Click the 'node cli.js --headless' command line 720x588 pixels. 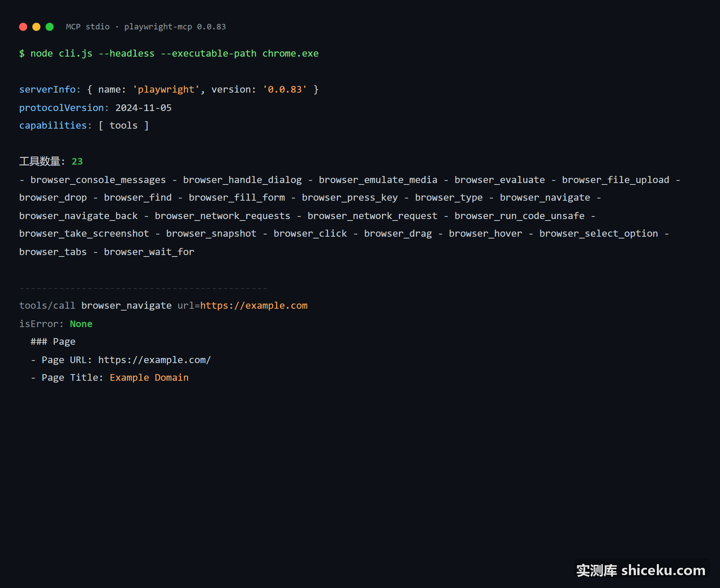(169, 54)
